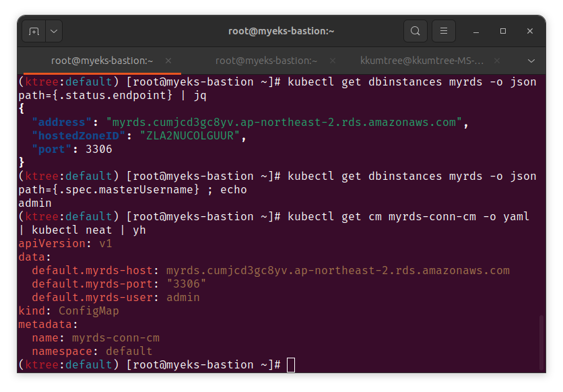Click the apiVersion: v1 line
Image resolution: width=563 pixels, height=392 pixels.
point(65,244)
